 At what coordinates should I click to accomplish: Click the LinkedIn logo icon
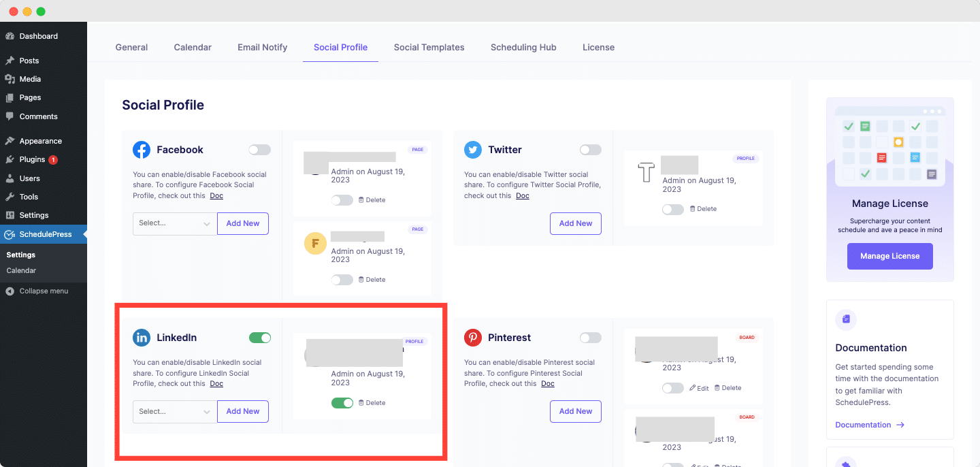coord(142,338)
